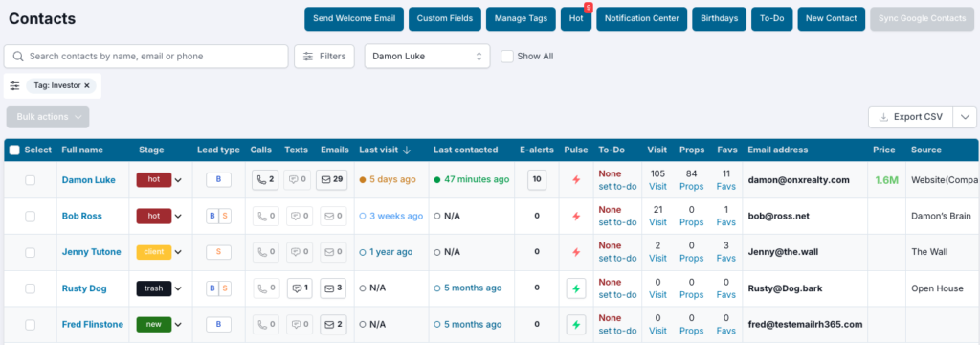
Task: Open Bob Ross contact name link
Action: click(x=82, y=216)
